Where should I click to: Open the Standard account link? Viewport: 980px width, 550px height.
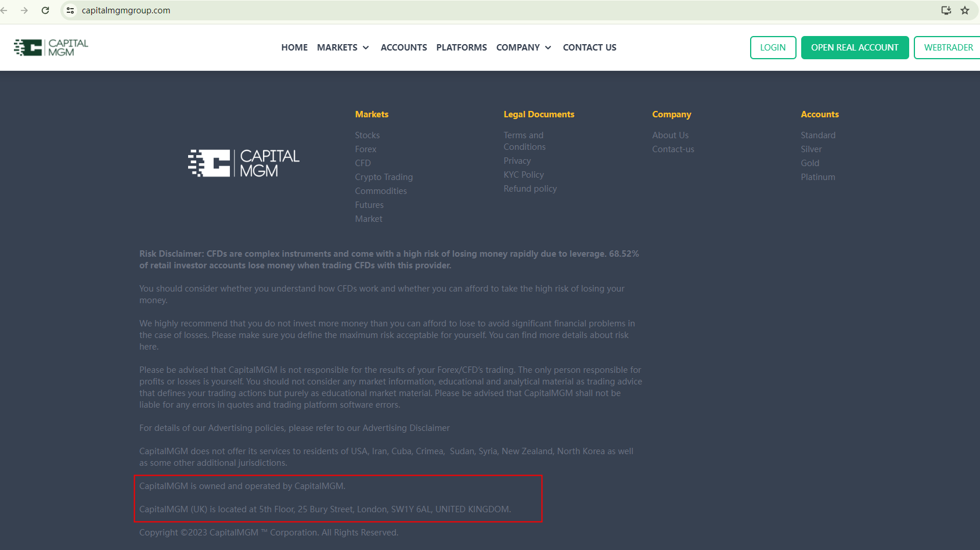coord(818,135)
